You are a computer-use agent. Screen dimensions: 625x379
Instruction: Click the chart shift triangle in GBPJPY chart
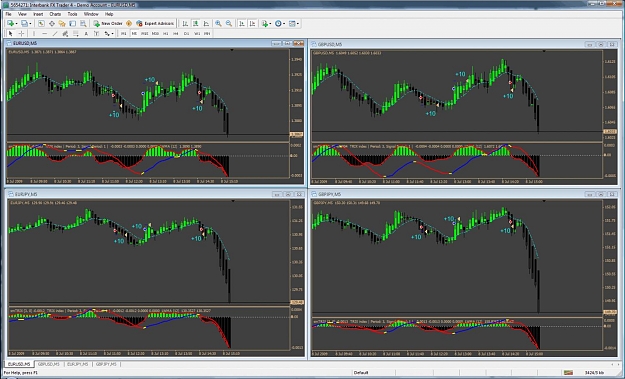point(544,201)
